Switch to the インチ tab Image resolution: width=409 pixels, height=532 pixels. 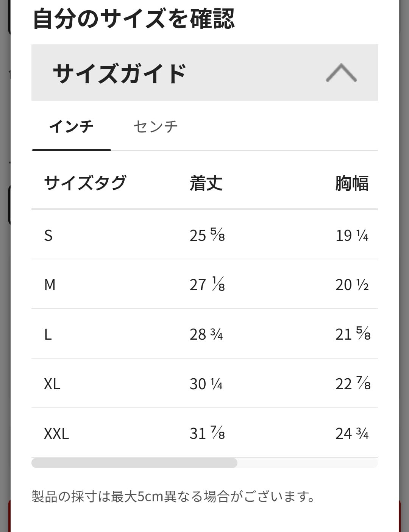pyautogui.click(x=71, y=126)
